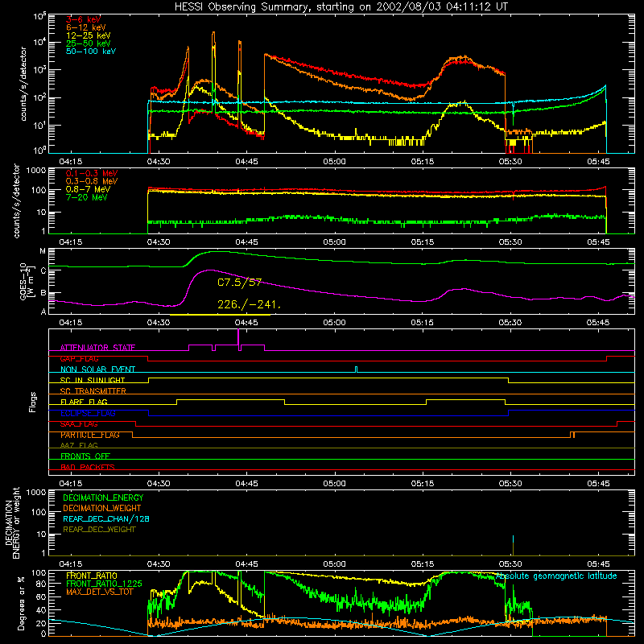The height and width of the screenshot is (644, 644).
Task: Click the REAR_DEC_CHAN/128 legend entry
Action: [106, 519]
